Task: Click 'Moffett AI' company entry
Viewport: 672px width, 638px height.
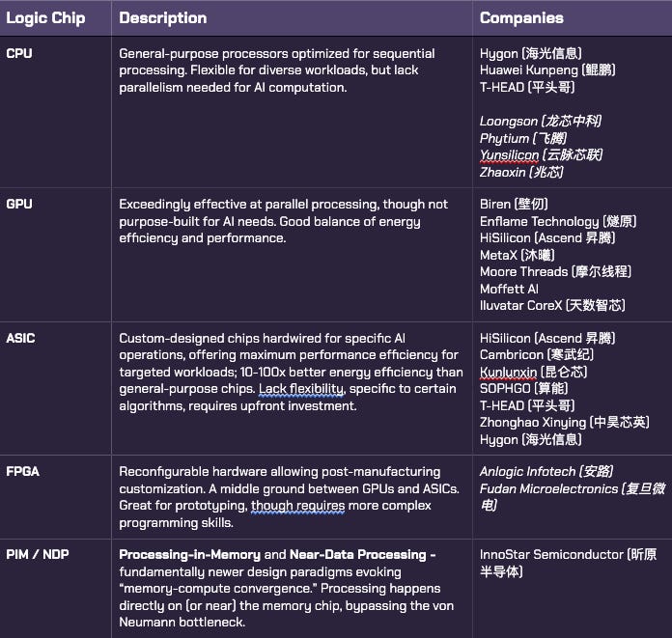Action: coord(509,289)
